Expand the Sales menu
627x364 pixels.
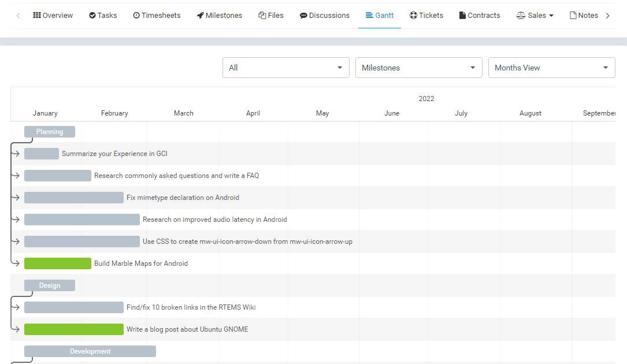point(535,16)
